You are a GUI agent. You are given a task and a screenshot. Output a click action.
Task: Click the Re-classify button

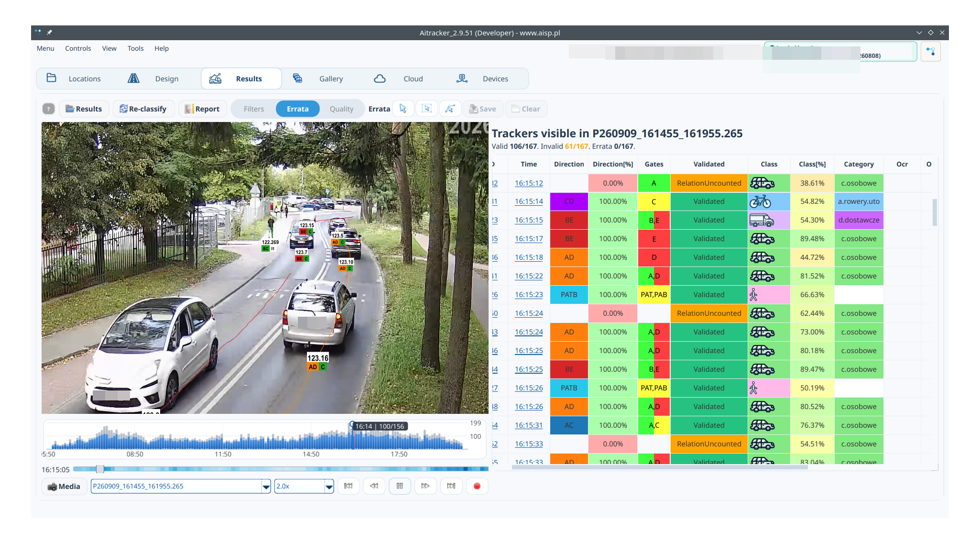tap(143, 109)
